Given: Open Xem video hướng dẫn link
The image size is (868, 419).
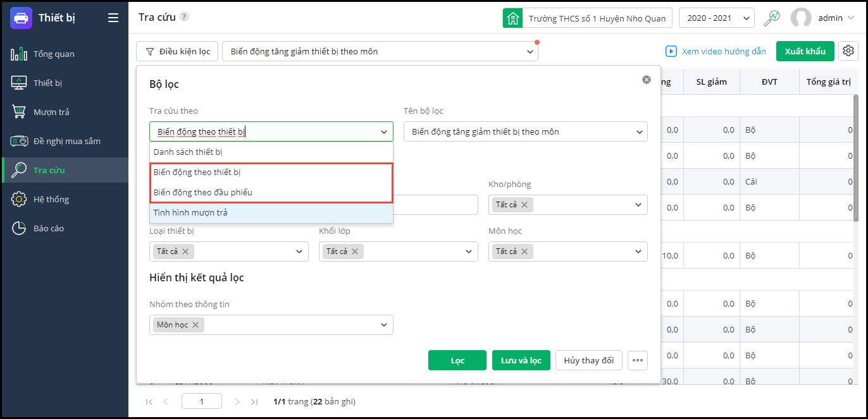Looking at the screenshot, I should point(716,51).
